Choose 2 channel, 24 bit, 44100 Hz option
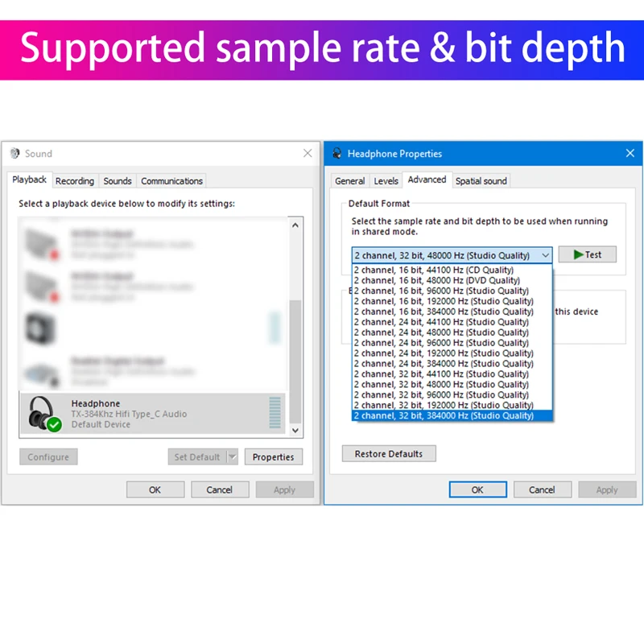Image resolution: width=644 pixels, height=644 pixels. pos(452,322)
